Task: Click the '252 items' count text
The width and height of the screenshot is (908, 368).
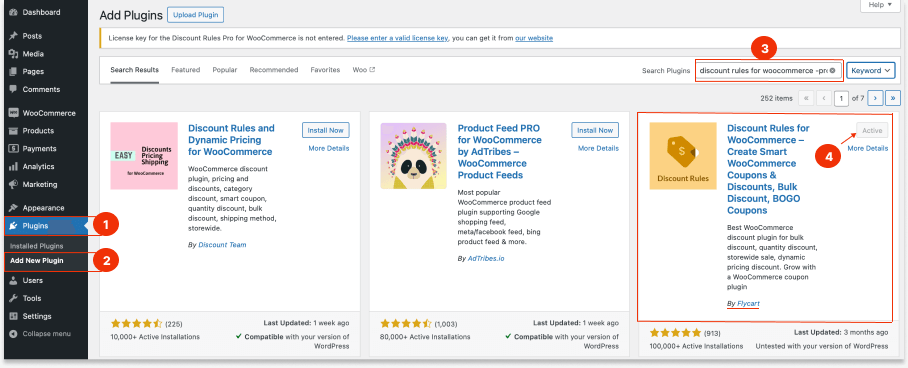Action: click(x=777, y=99)
